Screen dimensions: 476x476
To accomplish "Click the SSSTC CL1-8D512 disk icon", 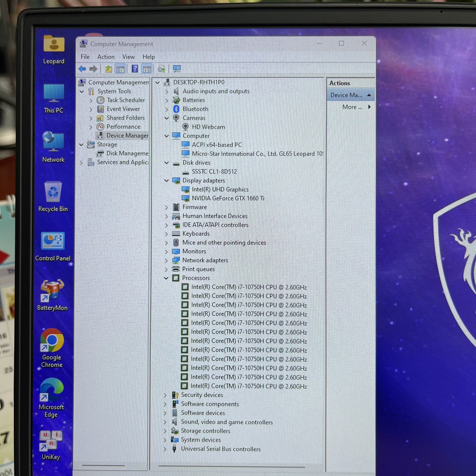I will [x=185, y=172].
